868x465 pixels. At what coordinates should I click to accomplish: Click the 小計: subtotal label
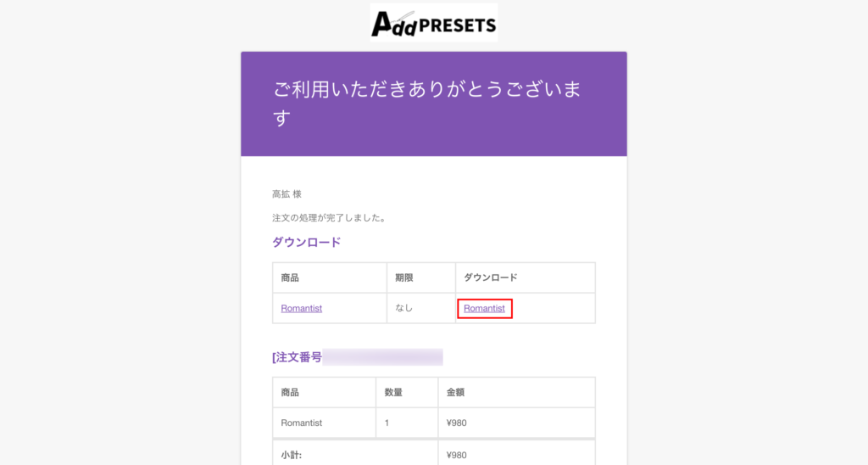point(292,455)
